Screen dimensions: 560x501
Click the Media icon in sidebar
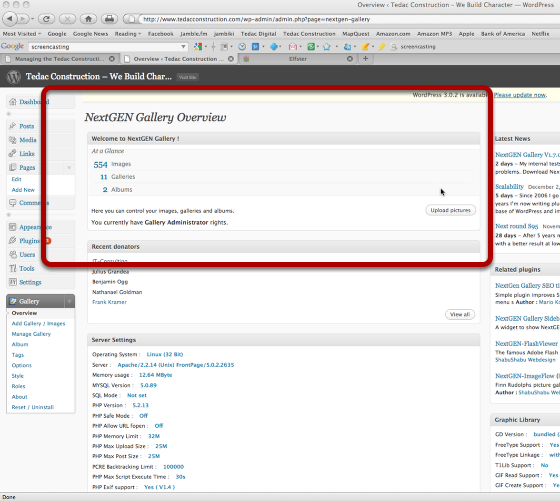coord(13,140)
